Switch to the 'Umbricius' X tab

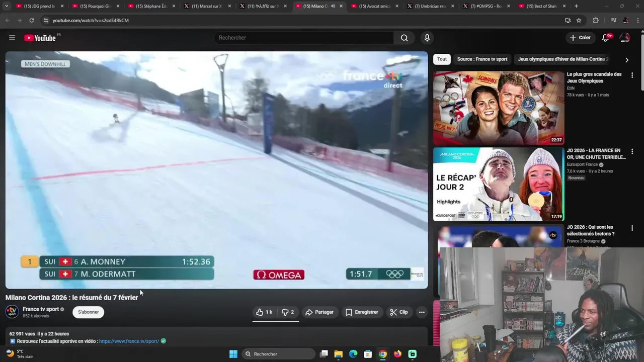[430, 6]
